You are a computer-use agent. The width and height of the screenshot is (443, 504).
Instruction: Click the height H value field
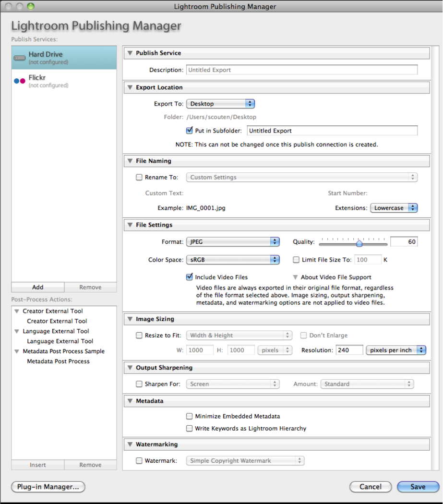pos(241,350)
